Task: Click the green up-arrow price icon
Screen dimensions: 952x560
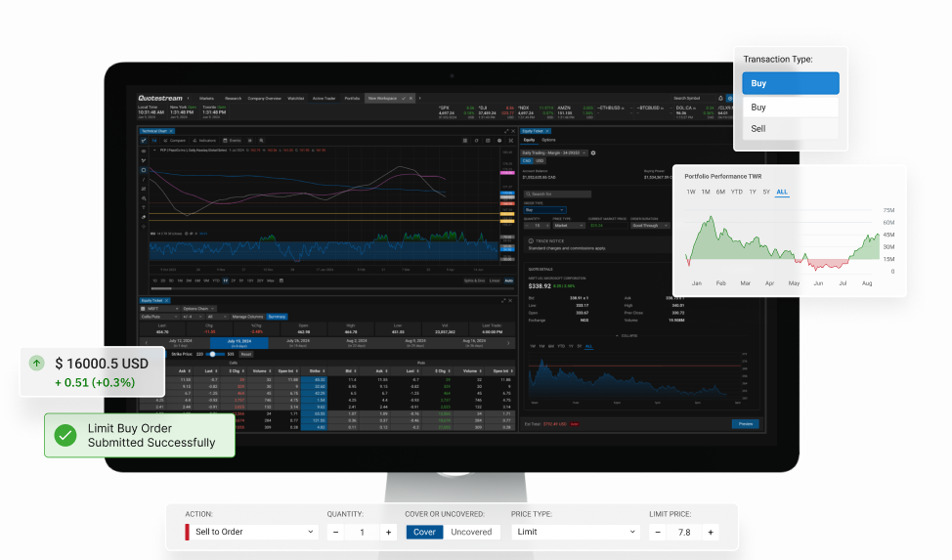Action: click(x=36, y=364)
